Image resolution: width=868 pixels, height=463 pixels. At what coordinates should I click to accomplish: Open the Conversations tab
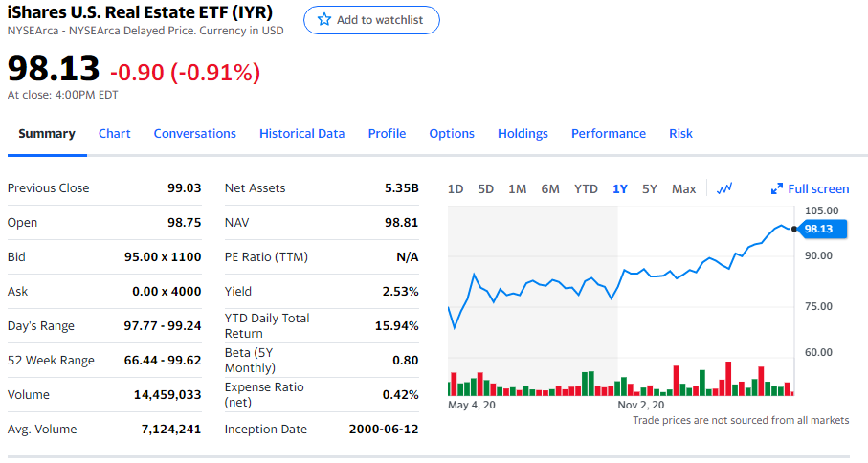[x=195, y=133]
